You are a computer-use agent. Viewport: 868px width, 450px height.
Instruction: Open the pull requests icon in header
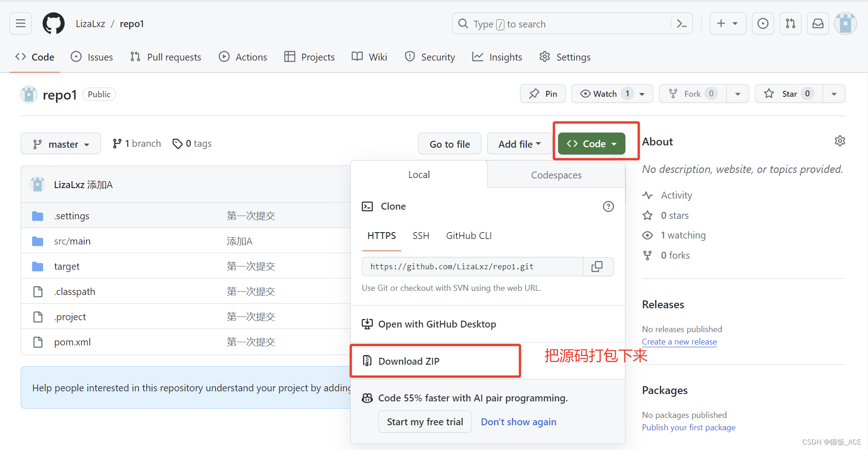pyautogui.click(x=791, y=23)
